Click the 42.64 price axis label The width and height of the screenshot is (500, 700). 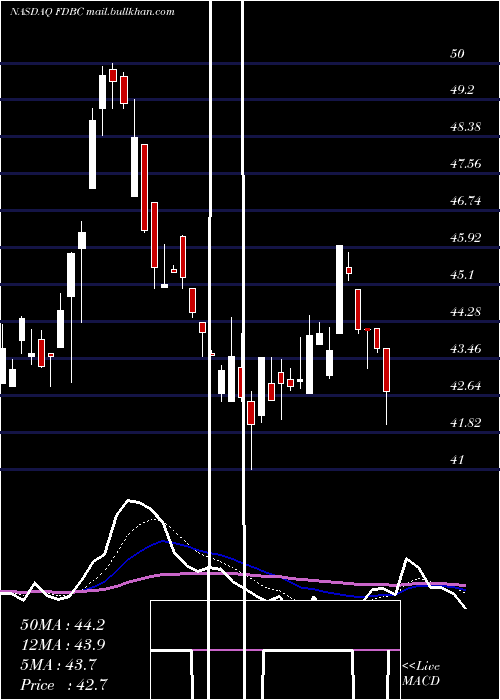click(x=466, y=386)
